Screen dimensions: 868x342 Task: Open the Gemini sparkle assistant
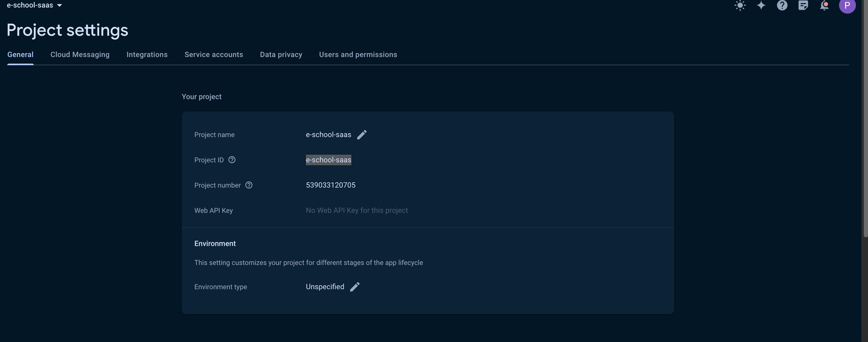(761, 5)
